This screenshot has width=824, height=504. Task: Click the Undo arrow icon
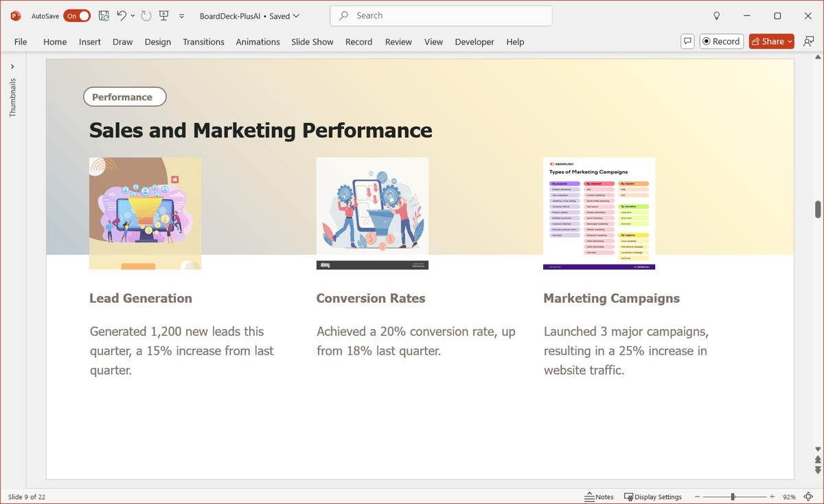click(122, 16)
